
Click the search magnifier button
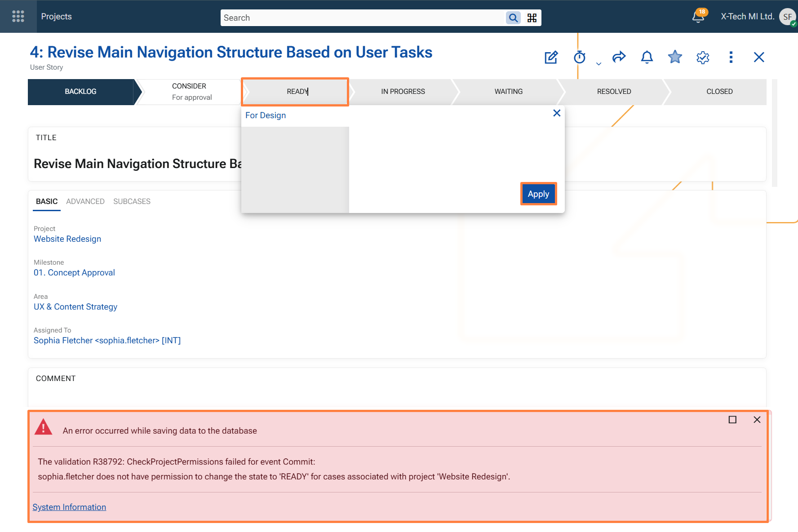point(513,18)
